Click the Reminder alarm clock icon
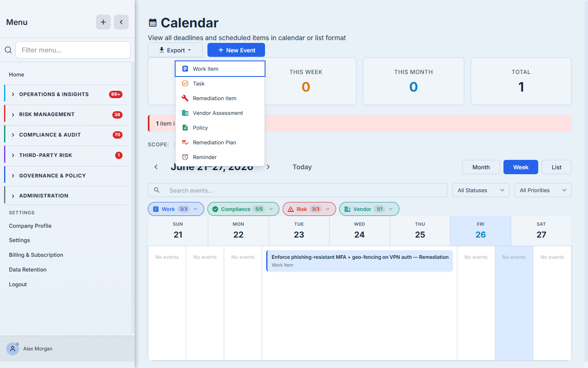 [185, 157]
